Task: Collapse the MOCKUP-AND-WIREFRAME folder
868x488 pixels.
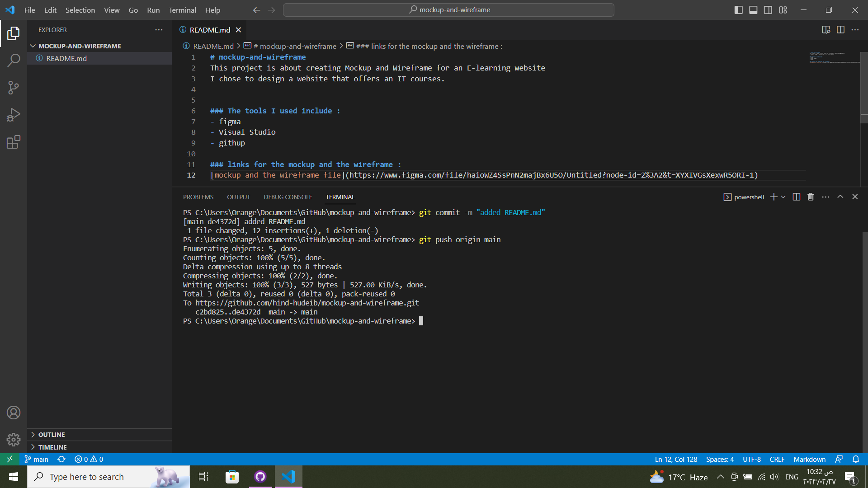Action: click(33, 46)
